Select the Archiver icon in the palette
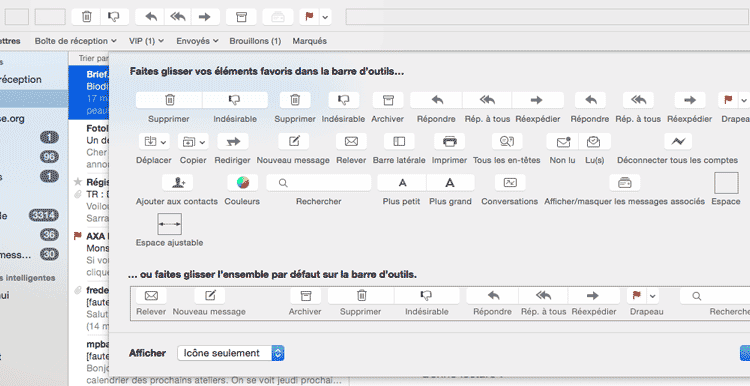Image resolution: width=750 pixels, height=386 pixels. click(388, 100)
